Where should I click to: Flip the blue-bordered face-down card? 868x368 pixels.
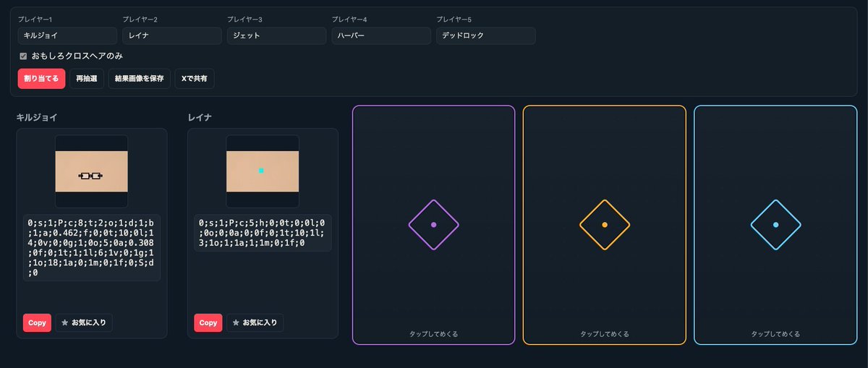click(x=775, y=225)
